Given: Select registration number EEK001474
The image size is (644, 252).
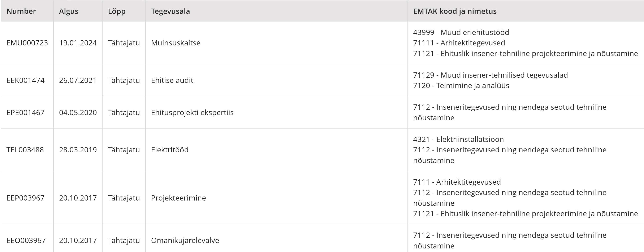Looking at the screenshot, I should [26, 80].
